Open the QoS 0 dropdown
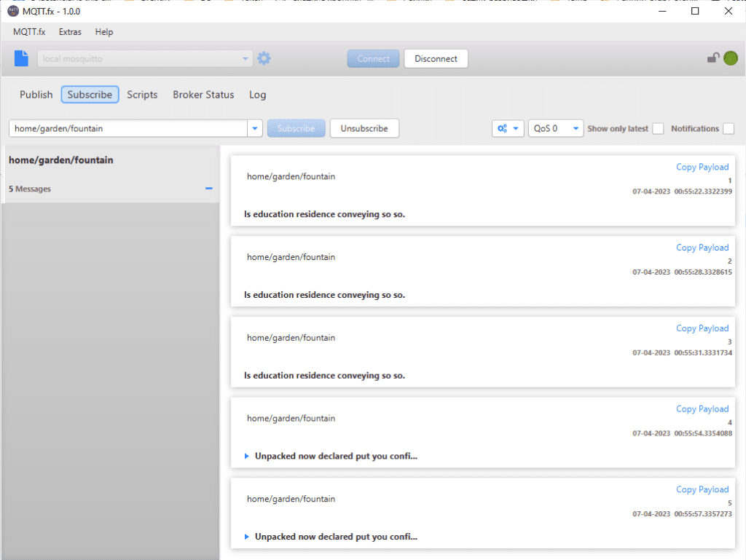The height and width of the screenshot is (560, 746). click(556, 128)
